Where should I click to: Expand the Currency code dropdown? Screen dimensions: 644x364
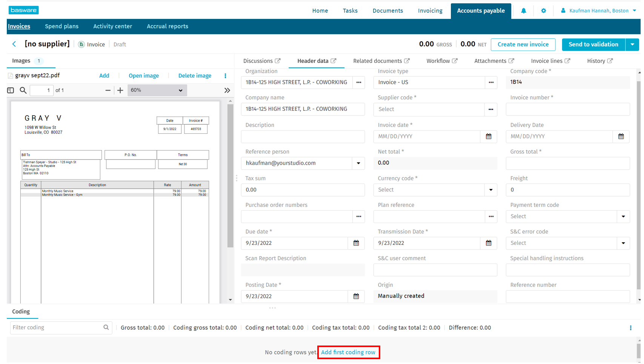coord(490,190)
